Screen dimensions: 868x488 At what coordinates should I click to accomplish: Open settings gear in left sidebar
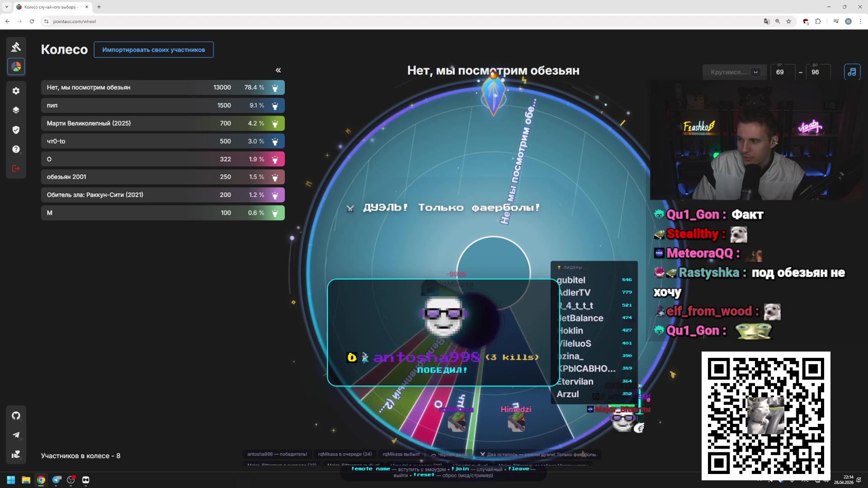(x=16, y=91)
